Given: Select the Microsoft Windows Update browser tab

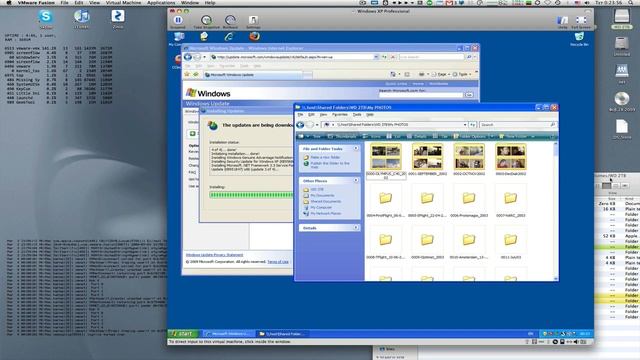Looking at the screenshot, I should click(x=253, y=75).
